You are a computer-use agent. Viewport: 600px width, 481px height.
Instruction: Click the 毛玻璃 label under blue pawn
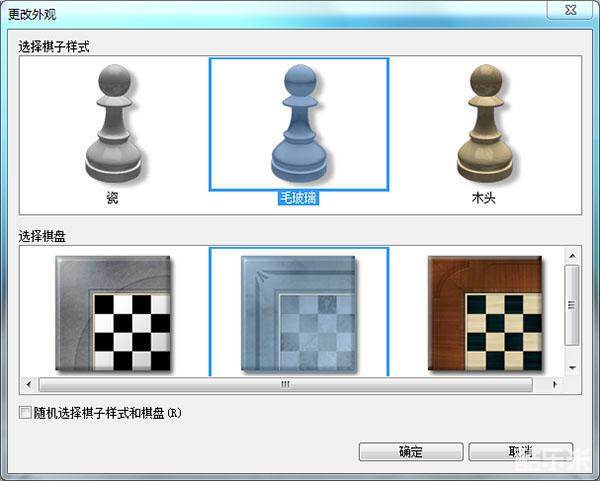[x=298, y=198]
